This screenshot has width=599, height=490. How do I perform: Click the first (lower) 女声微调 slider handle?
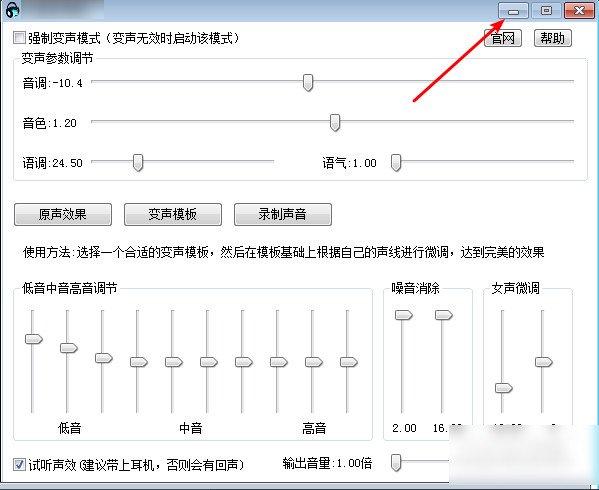[x=504, y=388]
